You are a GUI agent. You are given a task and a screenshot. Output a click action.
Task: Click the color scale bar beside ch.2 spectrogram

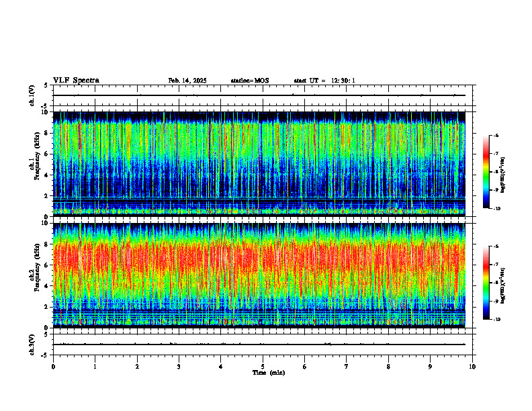(486, 283)
